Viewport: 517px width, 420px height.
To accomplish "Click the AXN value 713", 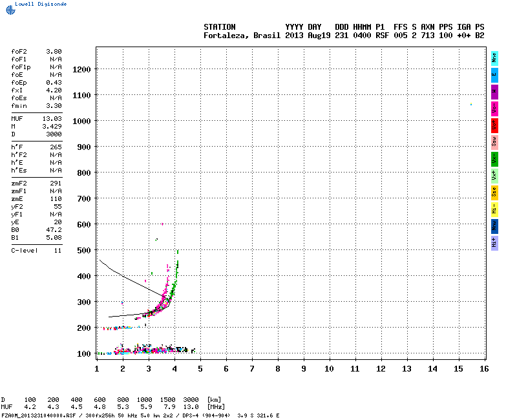I will 428,36.
